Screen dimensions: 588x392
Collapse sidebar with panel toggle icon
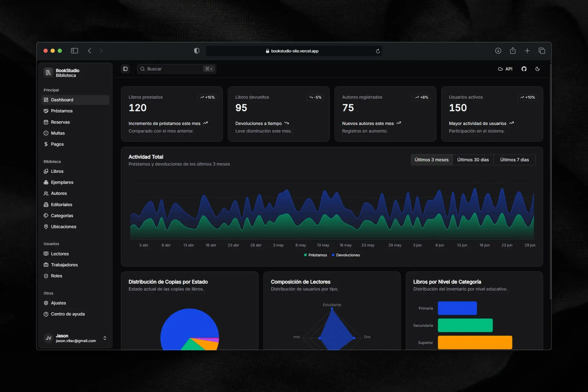125,69
